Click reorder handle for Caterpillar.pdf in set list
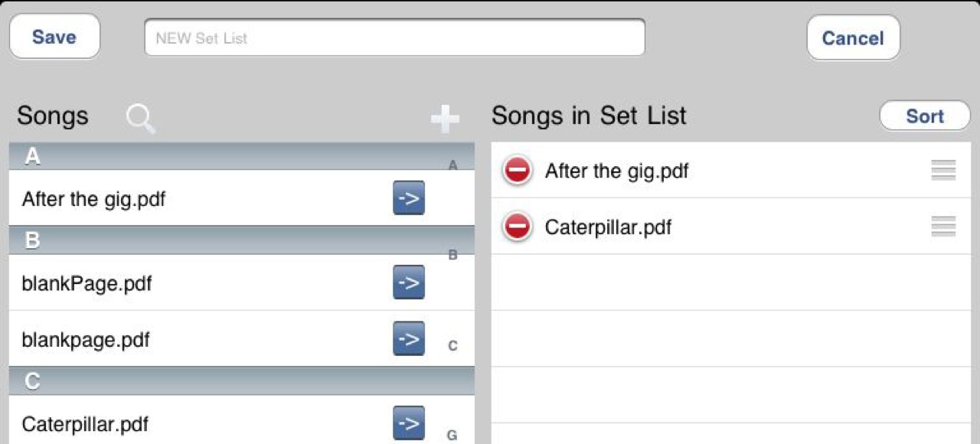Viewport: 980px width, 444px height. pos(943,227)
